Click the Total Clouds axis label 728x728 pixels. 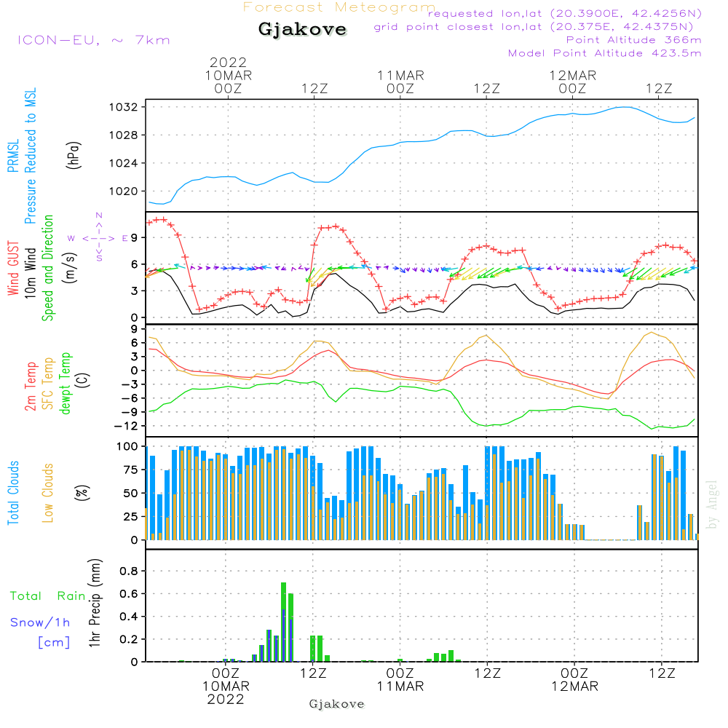click(13, 492)
